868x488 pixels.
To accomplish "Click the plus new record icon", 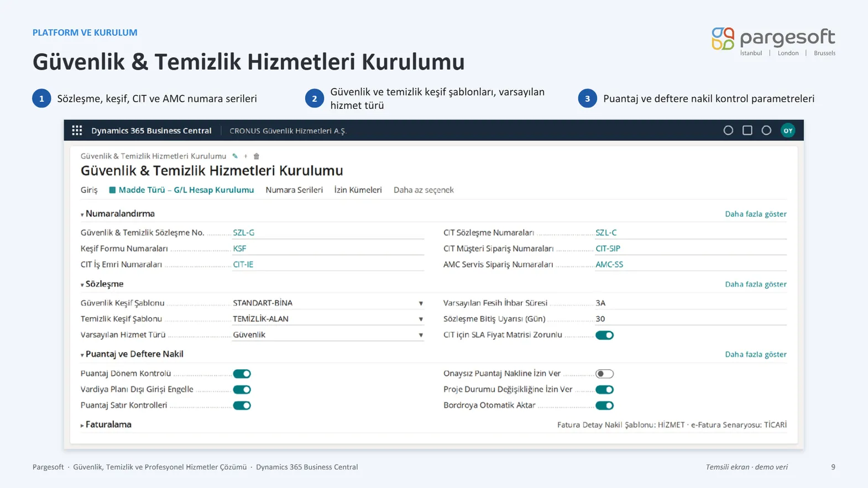I will pyautogui.click(x=246, y=156).
